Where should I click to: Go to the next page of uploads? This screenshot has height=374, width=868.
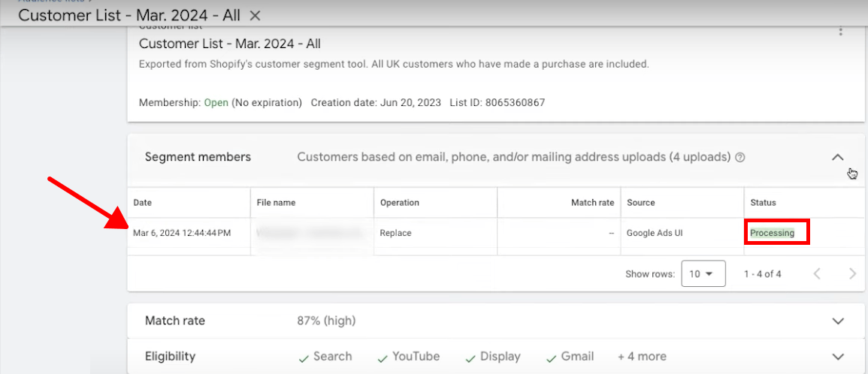click(x=852, y=274)
